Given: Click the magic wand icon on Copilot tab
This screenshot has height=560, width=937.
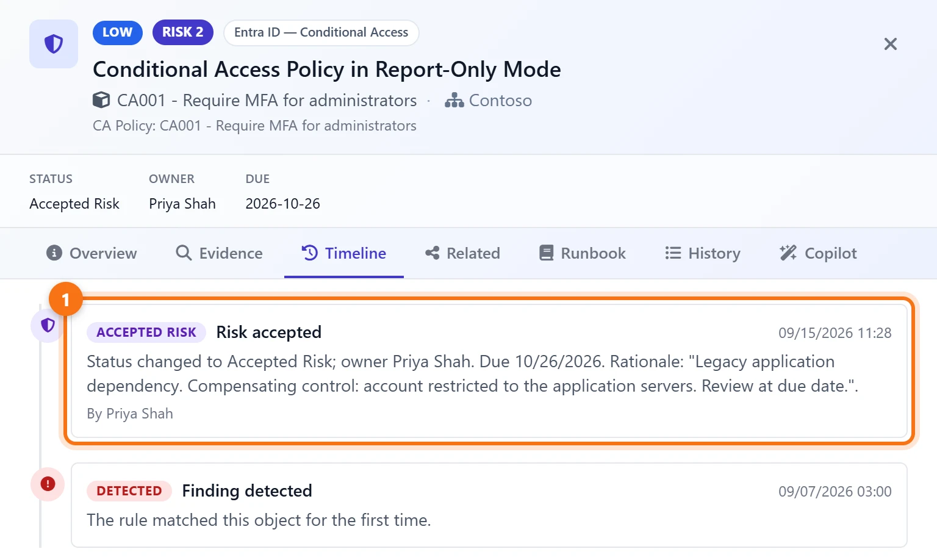Looking at the screenshot, I should (788, 253).
